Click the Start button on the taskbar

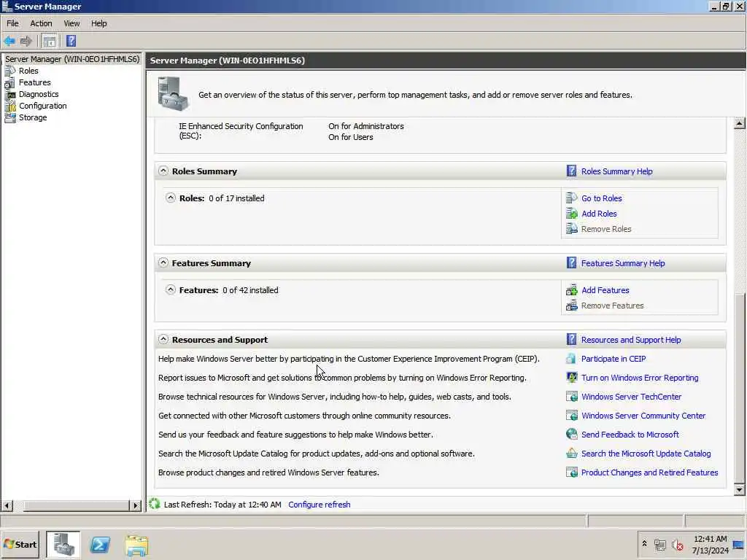20,544
